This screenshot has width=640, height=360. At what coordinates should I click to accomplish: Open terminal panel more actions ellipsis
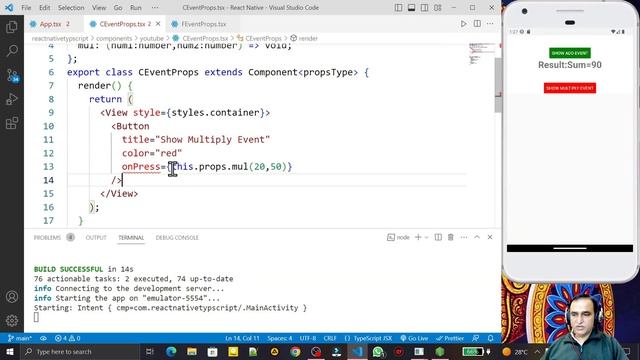pyautogui.click(x=464, y=237)
